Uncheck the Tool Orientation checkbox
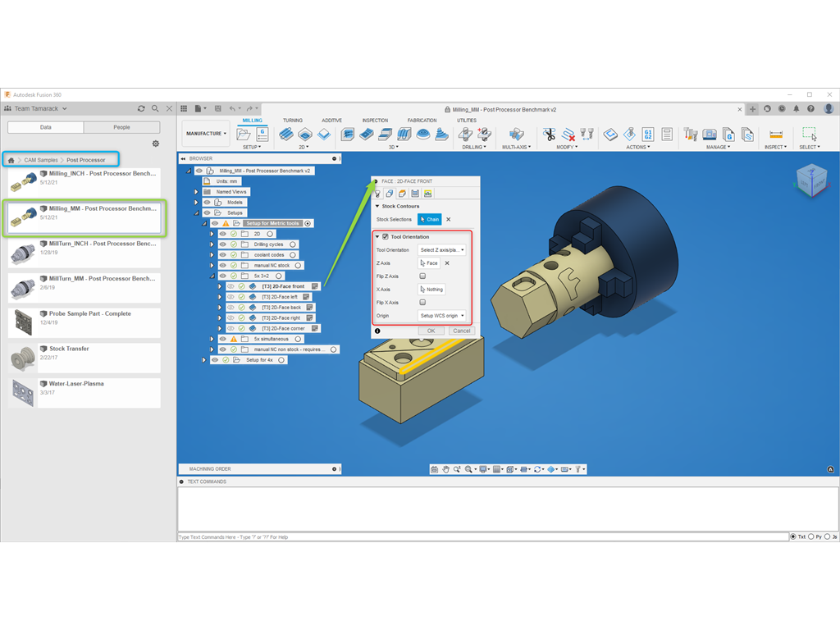 pyautogui.click(x=386, y=235)
